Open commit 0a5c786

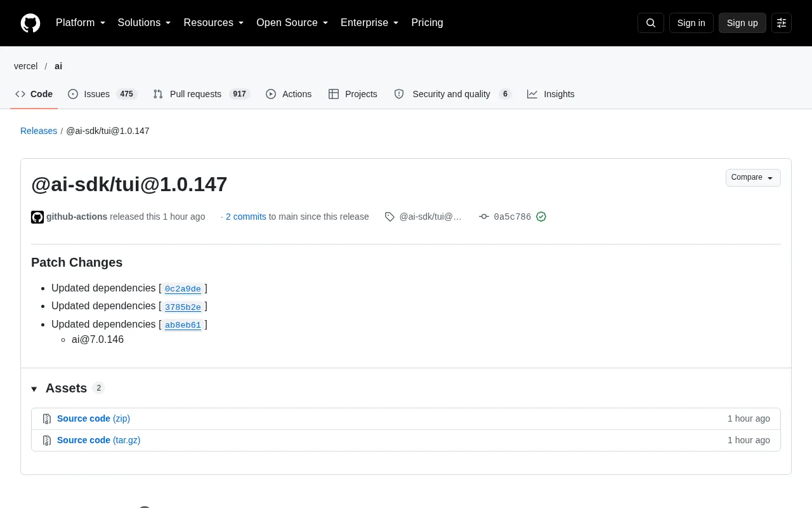[513, 217]
